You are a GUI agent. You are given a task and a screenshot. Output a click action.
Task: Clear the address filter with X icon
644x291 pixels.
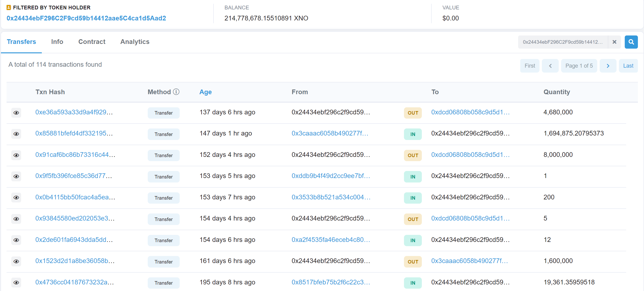614,42
